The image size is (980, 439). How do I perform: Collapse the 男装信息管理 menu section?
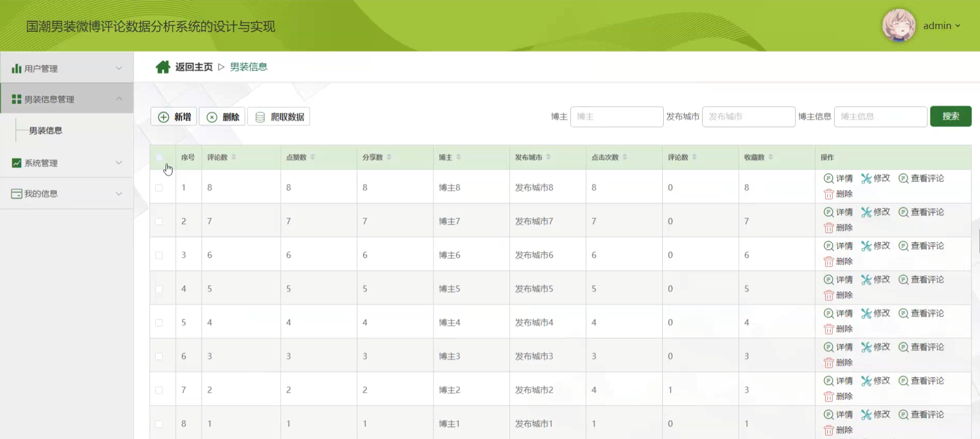point(67,99)
